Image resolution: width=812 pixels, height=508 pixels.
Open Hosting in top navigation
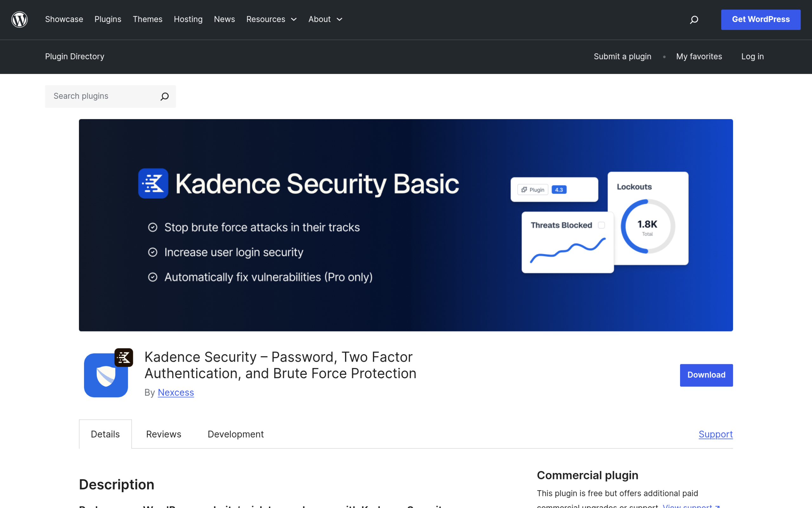[188, 19]
